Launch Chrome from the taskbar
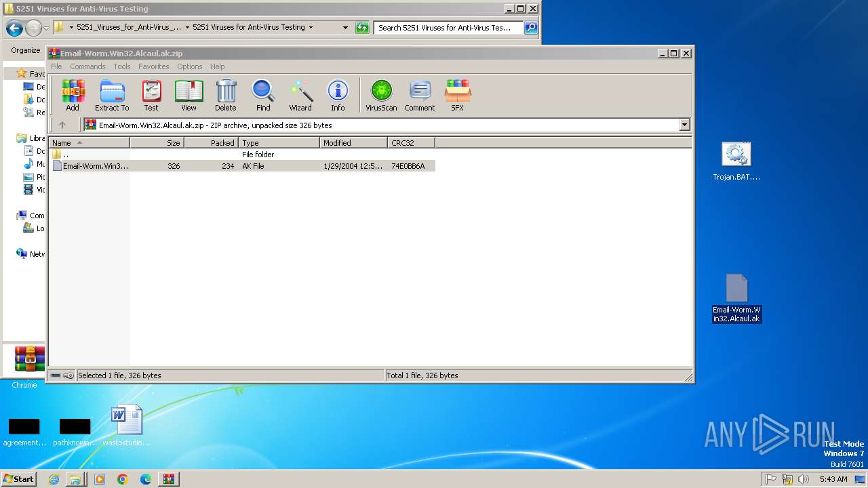Image resolution: width=868 pixels, height=488 pixels. point(123,479)
